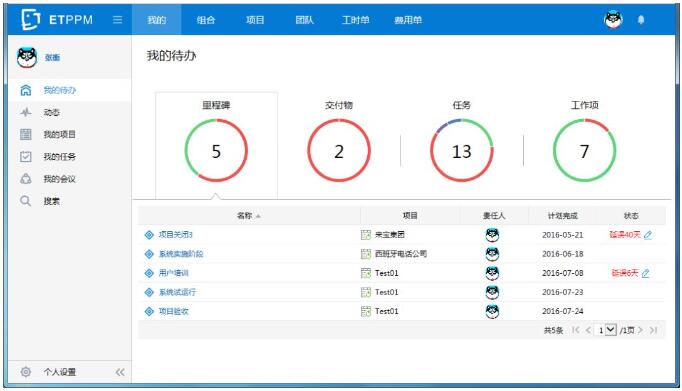Screen dimensions: 682x391
Task: Click edit pencil next to 延误40天
Action: [x=648, y=235]
